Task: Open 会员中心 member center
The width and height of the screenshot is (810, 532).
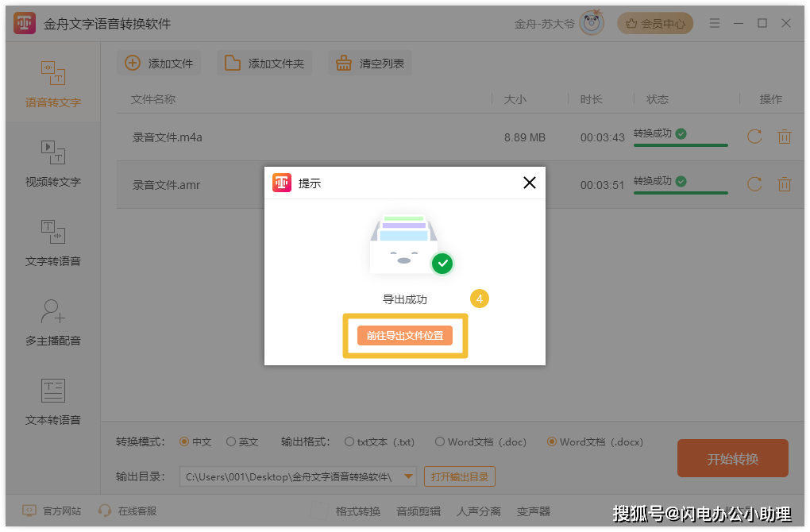Action: tap(655, 23)
